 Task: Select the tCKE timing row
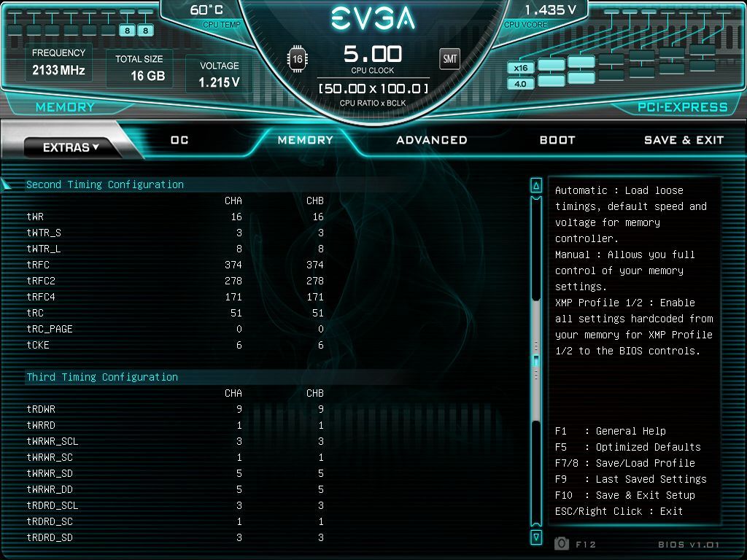coord(175,345)
